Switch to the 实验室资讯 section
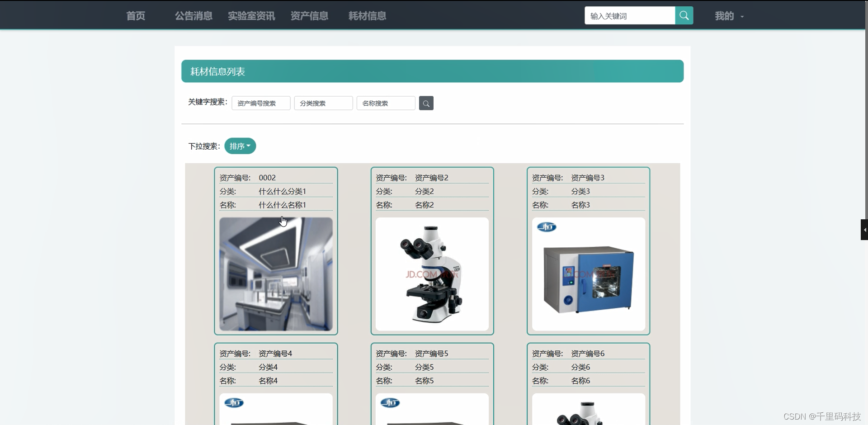Viewport: 868px width, 425px height. click(x=251, y=15)
